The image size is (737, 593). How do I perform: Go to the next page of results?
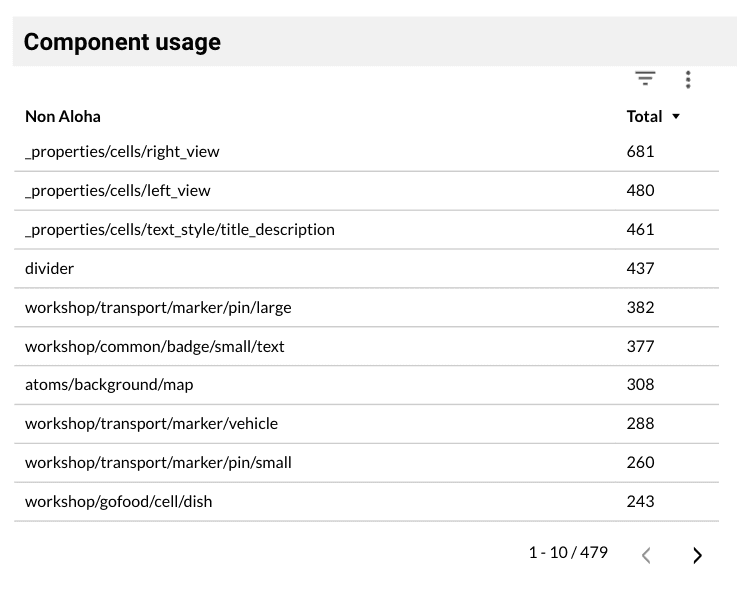[x=697, y=555]
